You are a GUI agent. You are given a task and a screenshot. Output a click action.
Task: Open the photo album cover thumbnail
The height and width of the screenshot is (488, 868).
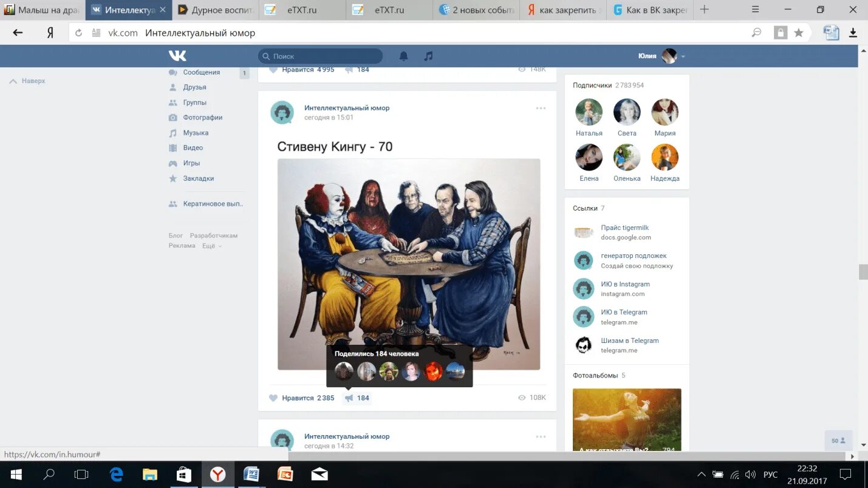(627, 419)
